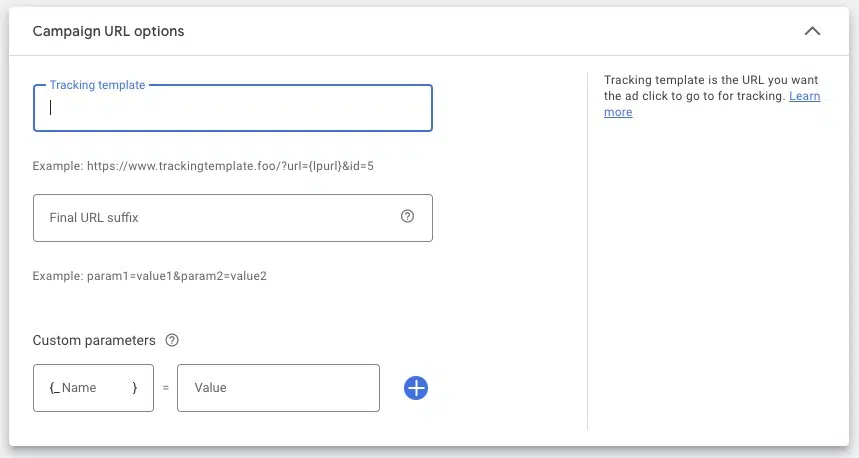This screenshot has height=458, width=859.
Task: Click the Final URL suffix field
Action: coord(233,218)
